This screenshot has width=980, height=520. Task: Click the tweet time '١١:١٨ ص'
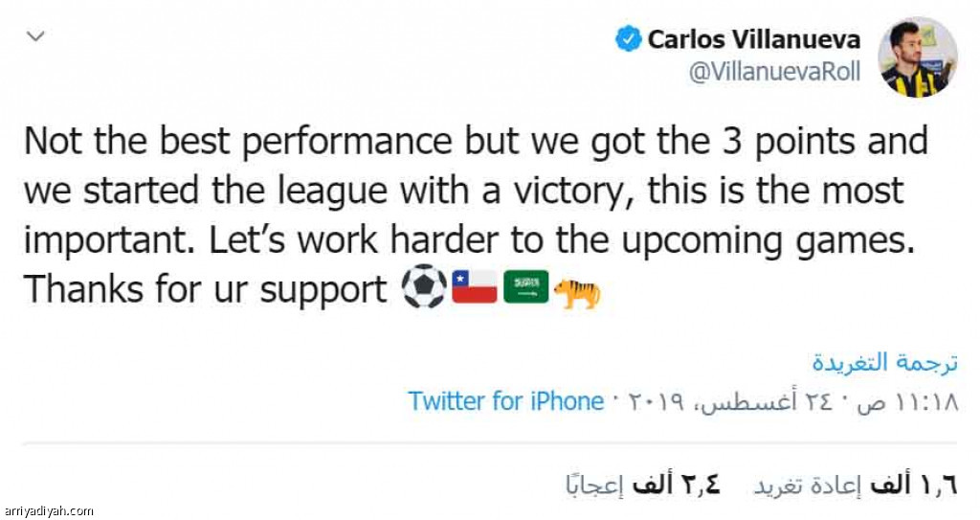pyautogui.click(x=917, y=401)
